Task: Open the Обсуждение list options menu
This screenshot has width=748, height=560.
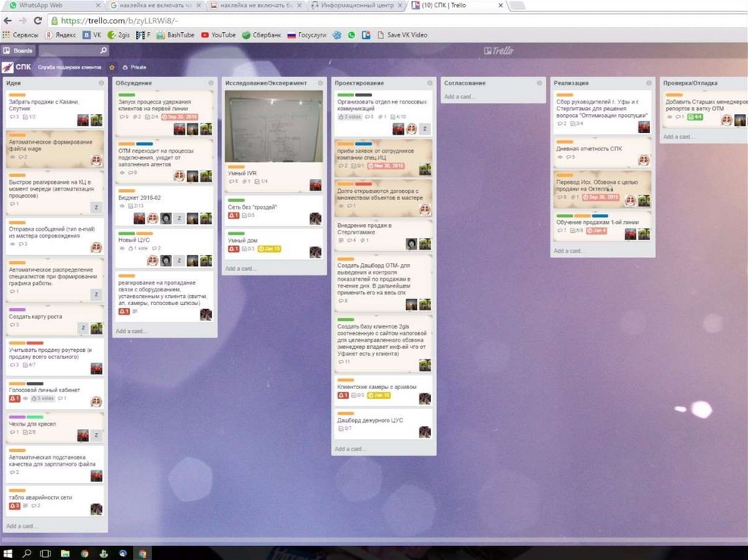Action: click(211, 83)
